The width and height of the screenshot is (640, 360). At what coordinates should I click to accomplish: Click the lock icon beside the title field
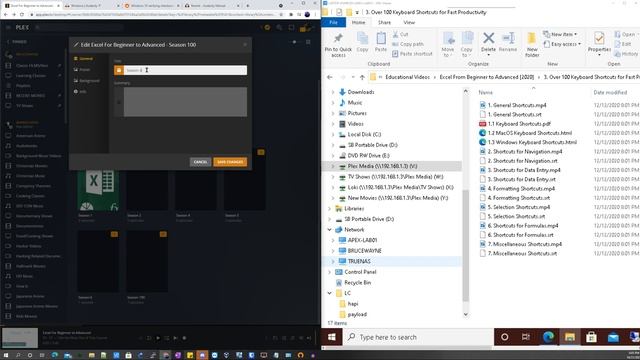[x=119, y=70]
